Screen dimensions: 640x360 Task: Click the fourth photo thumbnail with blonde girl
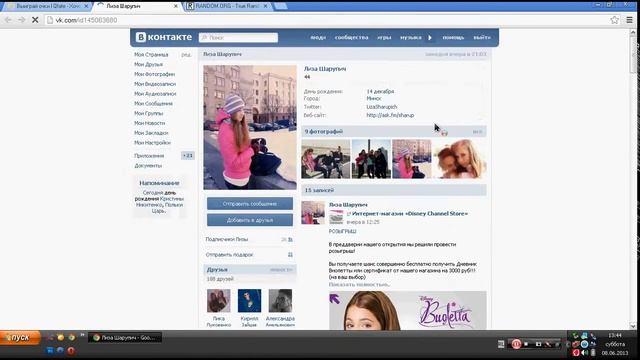(460, 159)
